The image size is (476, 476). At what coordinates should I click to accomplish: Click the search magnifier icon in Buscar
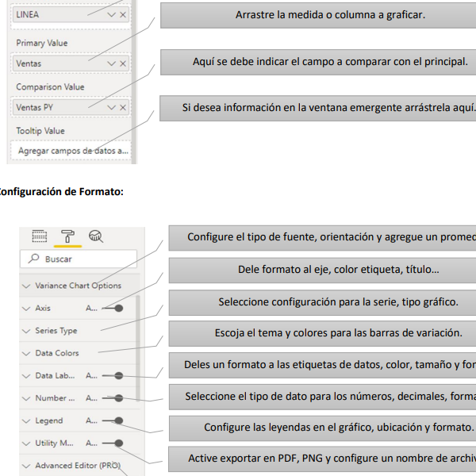pos(33,259)
